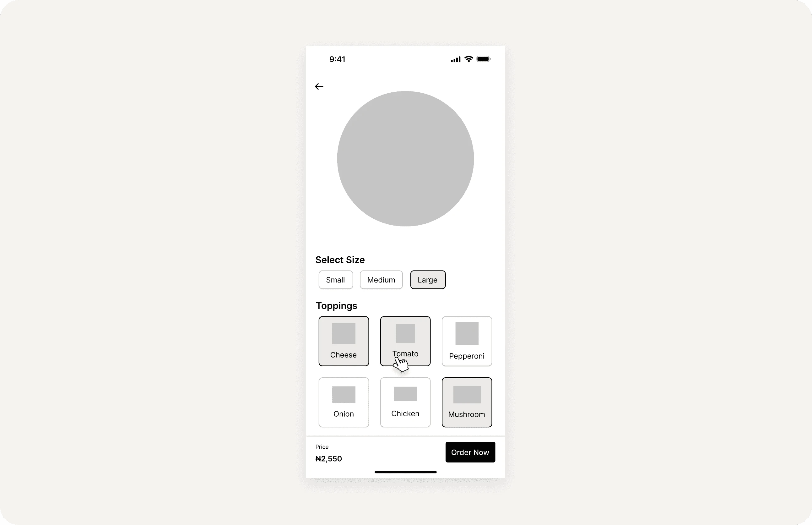The width and height of the screenshot is (812, 525).
Task: Click the back arrow navigation icon
Action: (319, 87)
